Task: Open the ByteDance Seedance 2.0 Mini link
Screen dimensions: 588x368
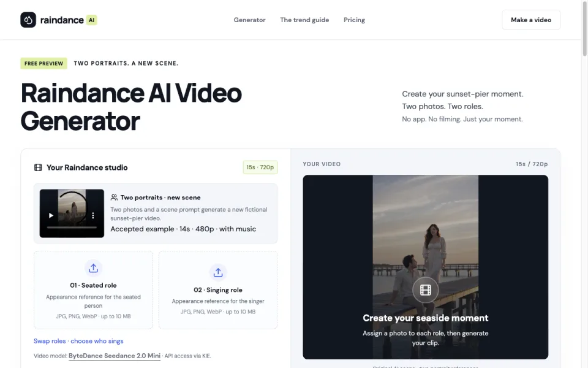Action: click(x=115, y=356)
